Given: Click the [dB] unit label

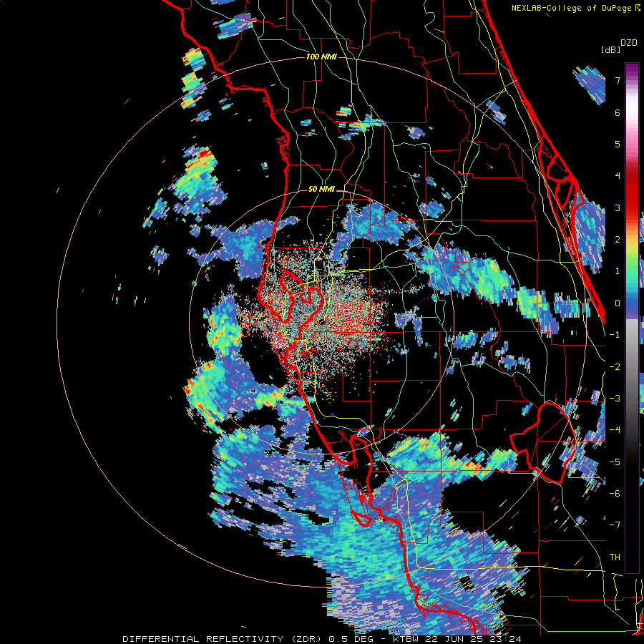Looking at the screenshot, I should click(611, 49).
